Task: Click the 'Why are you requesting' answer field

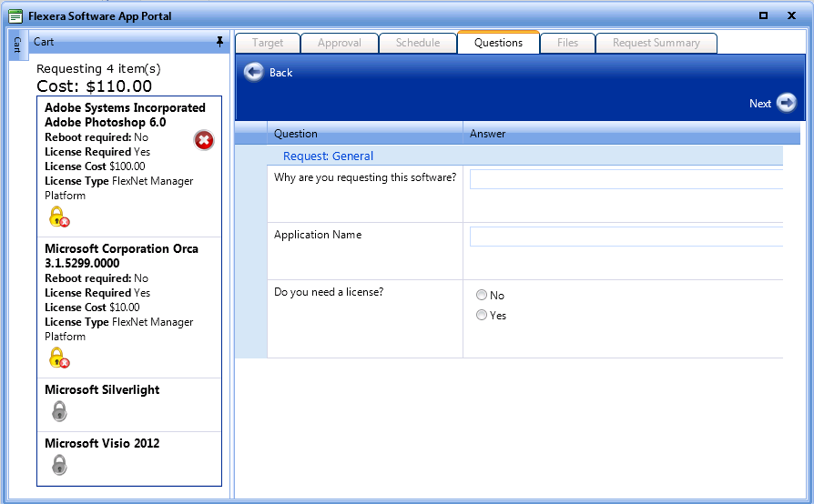Action: point(626,179)
